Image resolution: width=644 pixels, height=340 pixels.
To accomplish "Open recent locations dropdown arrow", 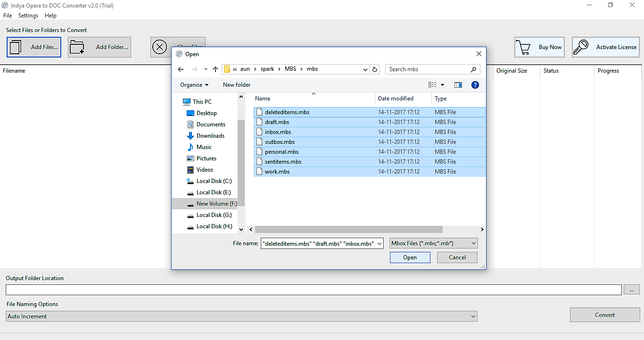I will [206, 69].
